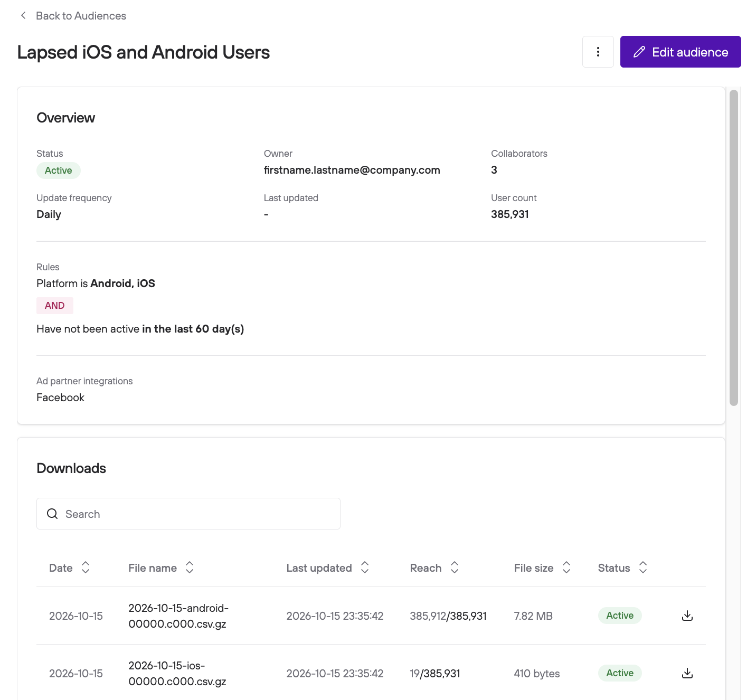Click the Active status badge in Overview
756x700 pixels.
(59, 171)
